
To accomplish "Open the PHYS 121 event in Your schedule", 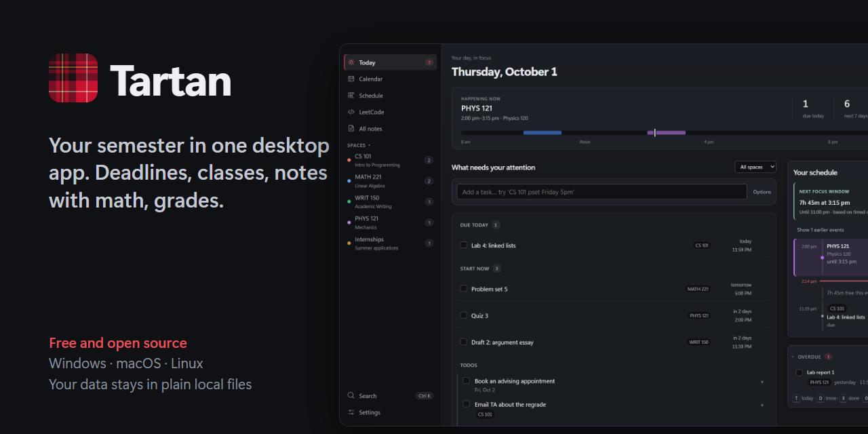I will [x=831, y=257].
